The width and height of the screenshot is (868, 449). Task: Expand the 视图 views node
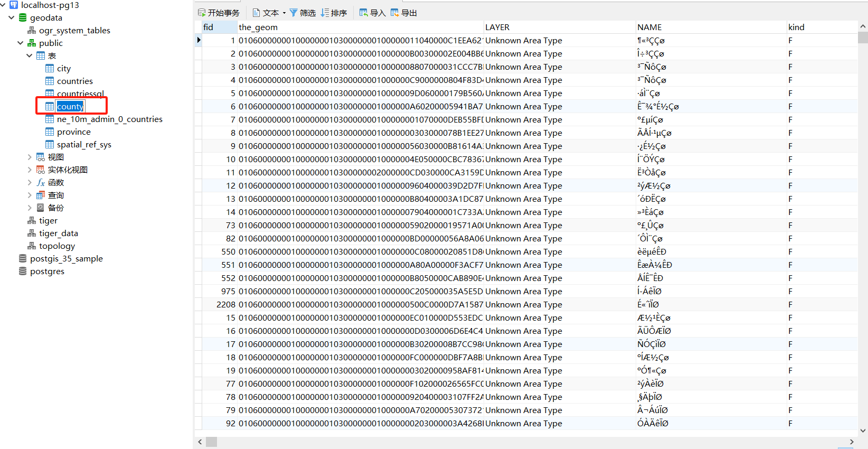(x=30, y=157)
